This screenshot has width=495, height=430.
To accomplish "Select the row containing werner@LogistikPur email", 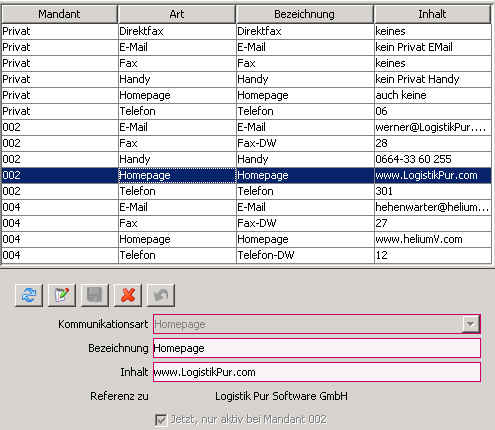I will pyautogui.click(x=246, y=127).
